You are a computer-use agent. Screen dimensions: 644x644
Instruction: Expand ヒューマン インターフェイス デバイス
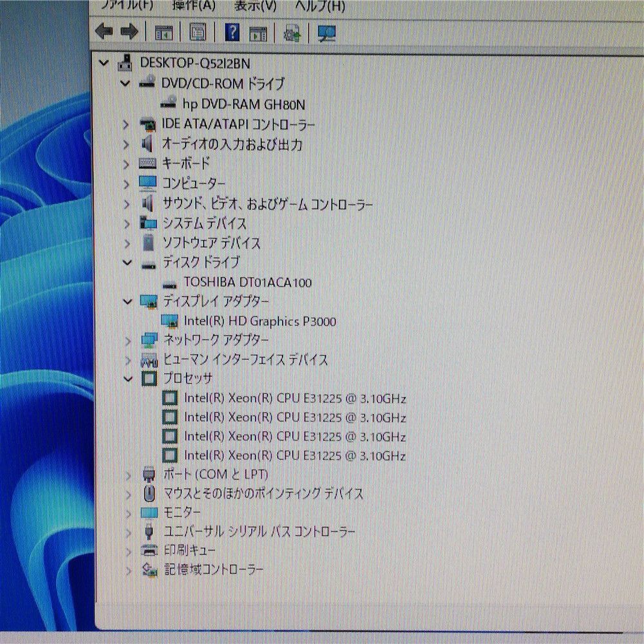[x=128, y=360]
